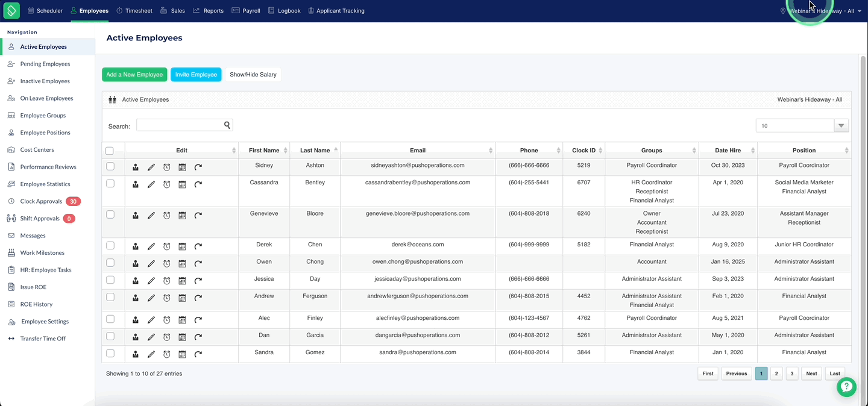The width and height of the screenshot is (868, 406).
Task: Check the box for Cassandra Bentley
Action: coord(110,183)
